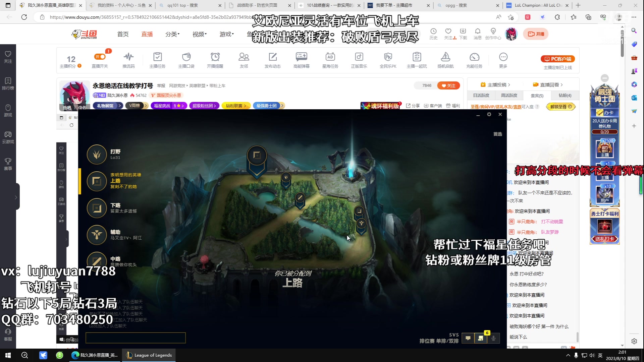
Task: Open the 主播一起玩 icon
Action: pyautogui.click(x=417, y=60)
